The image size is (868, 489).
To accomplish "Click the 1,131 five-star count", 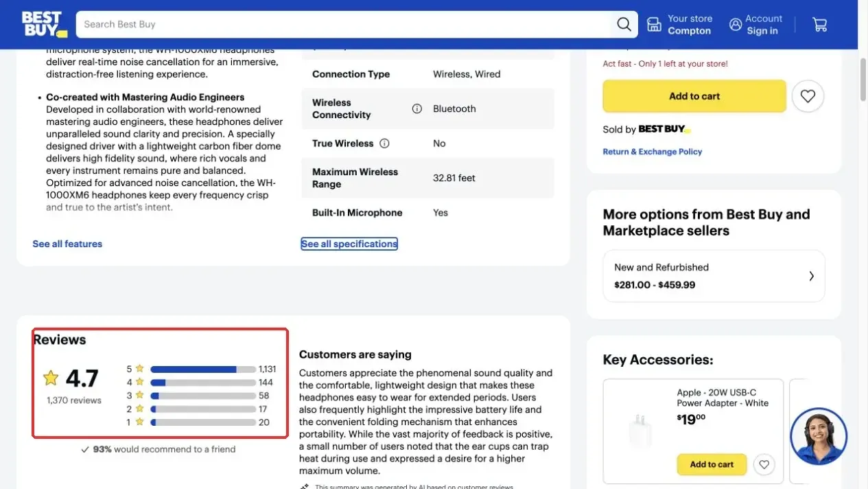I will pos(267,369).
